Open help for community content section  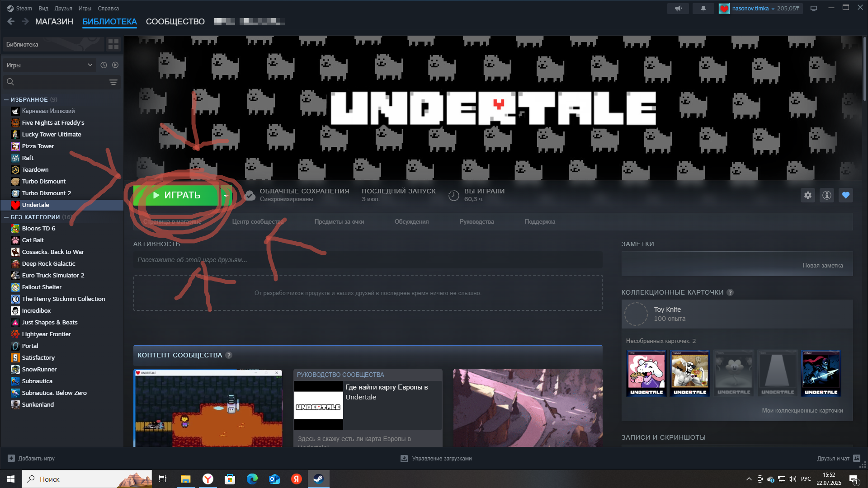229,355
